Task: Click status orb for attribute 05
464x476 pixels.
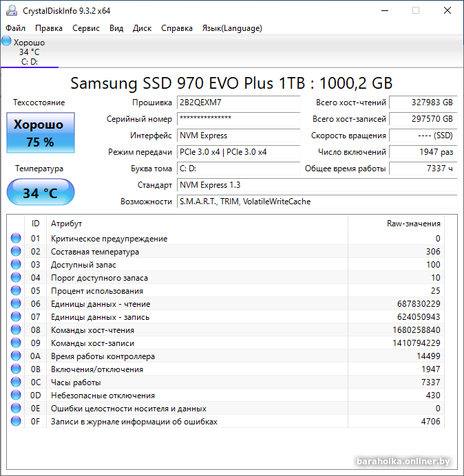Action: click(16, 290)
